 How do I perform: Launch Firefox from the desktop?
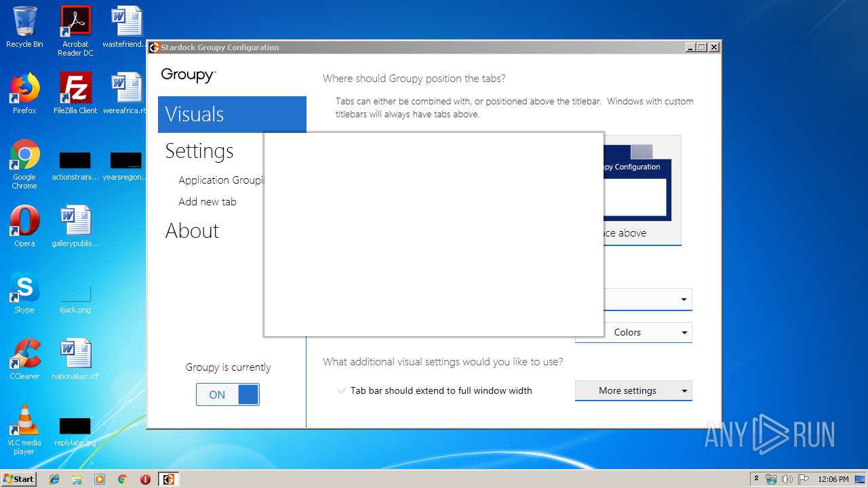point(24,94)
